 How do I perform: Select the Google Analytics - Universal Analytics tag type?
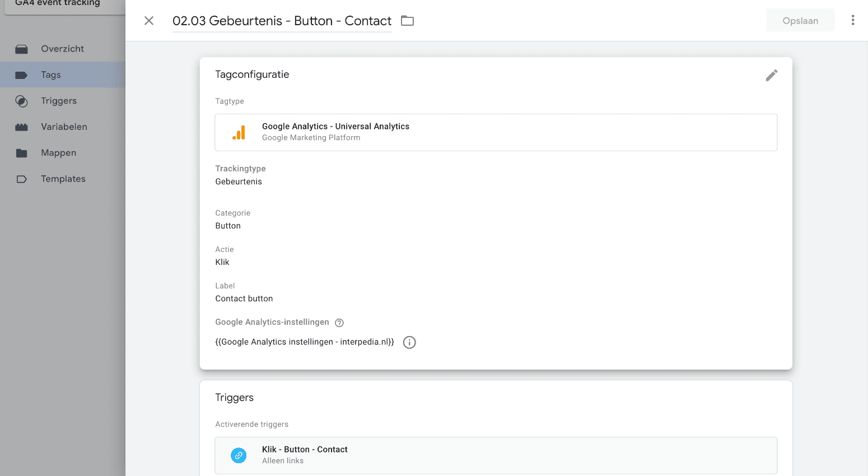496,132
